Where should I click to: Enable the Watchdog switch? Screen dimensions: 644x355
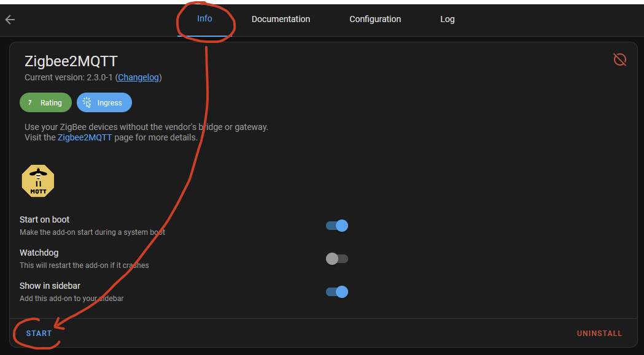337,259
